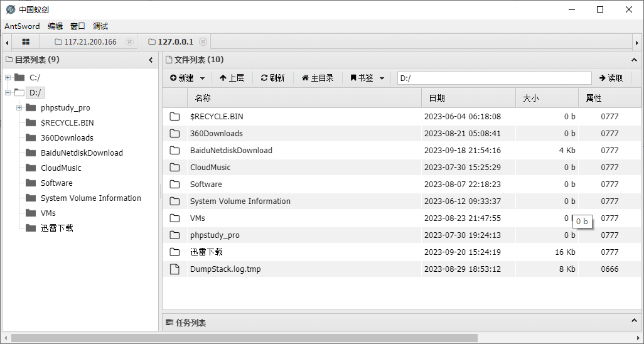
Task: Click the 新建 button
Action: click(x=182, y=78)
